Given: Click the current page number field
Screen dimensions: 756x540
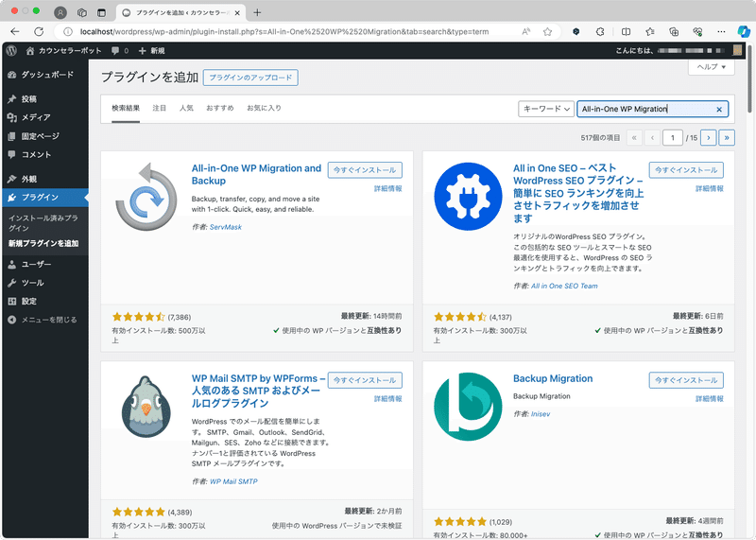Looking at the screenshot, I should tap(673, 138).
